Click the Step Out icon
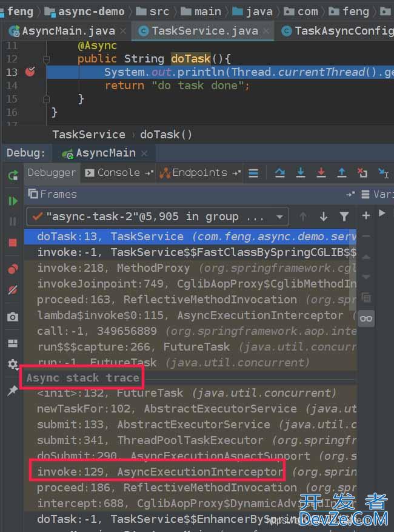The height and width of the screenshot is (532, 394). point(341,173)
